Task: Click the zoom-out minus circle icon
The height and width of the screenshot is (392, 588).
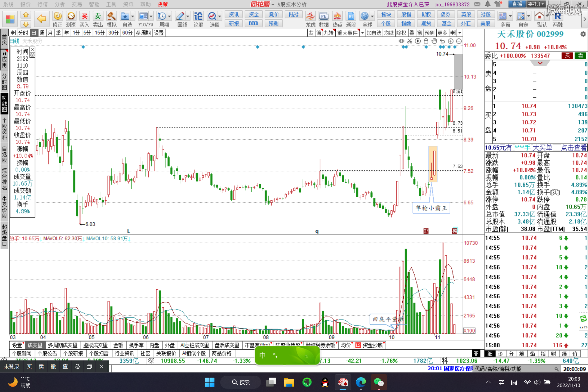Action: (459, 41)
